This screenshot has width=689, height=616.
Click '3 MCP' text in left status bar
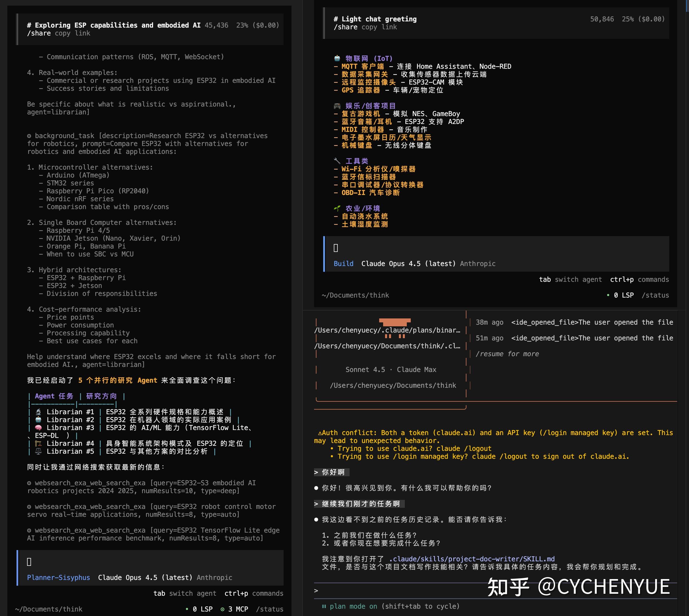click(x=238, y=609)
